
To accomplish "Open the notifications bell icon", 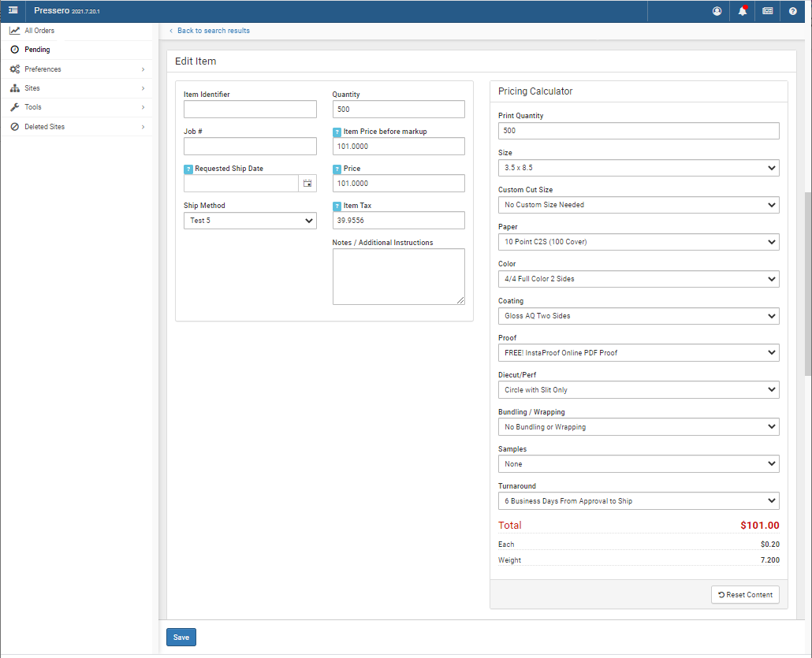I will [742, 11].
